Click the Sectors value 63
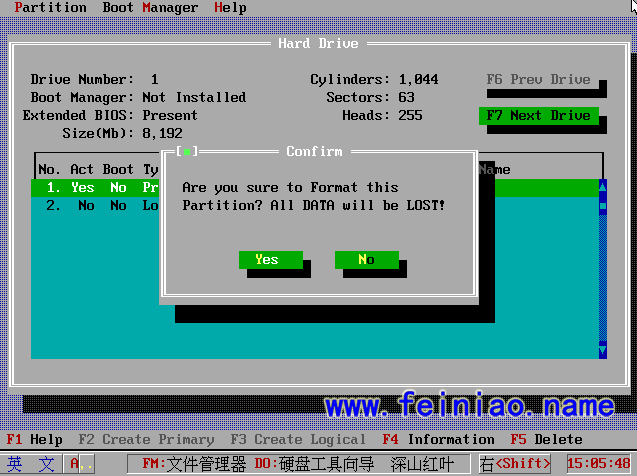The width and height of the screenshot is (637, 476). pyautogui.click(x=406, y=97)
